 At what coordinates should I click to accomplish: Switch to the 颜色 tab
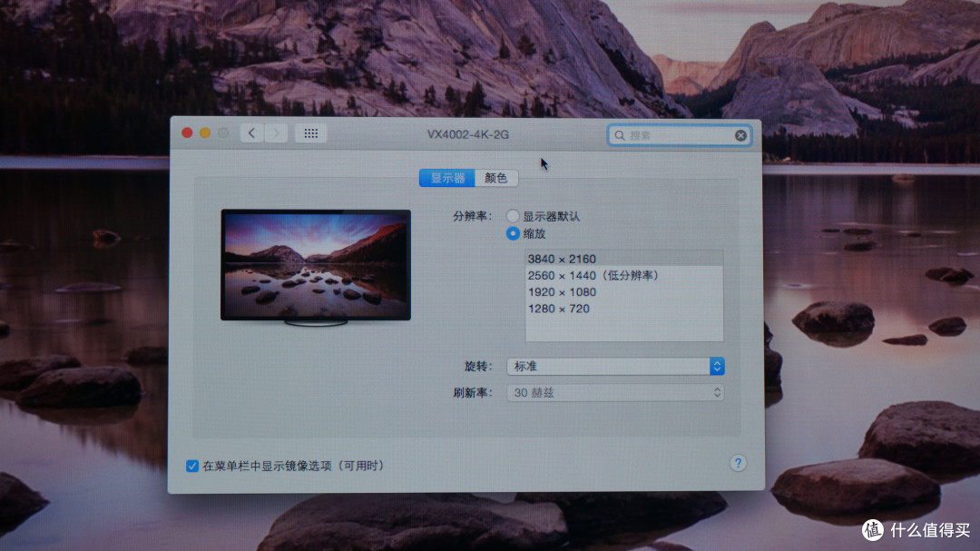496,178
